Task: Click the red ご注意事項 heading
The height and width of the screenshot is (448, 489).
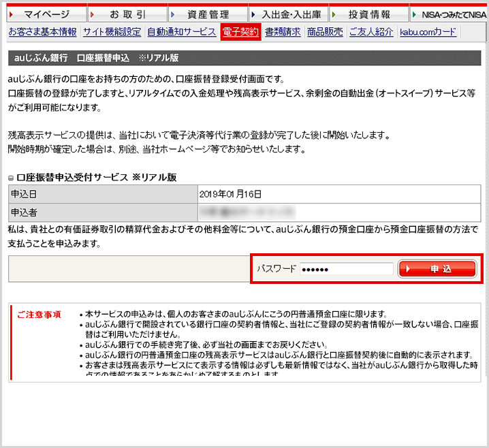Action: pyautogui.click(x=39, y=315)
